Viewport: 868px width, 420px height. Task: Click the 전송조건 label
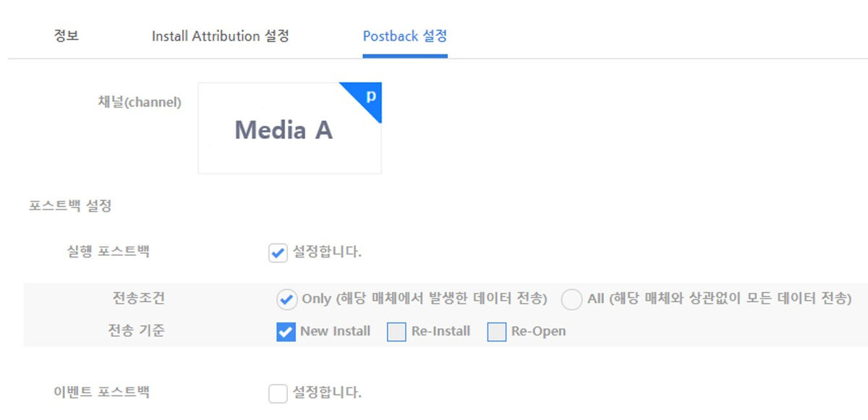[139, 298]
